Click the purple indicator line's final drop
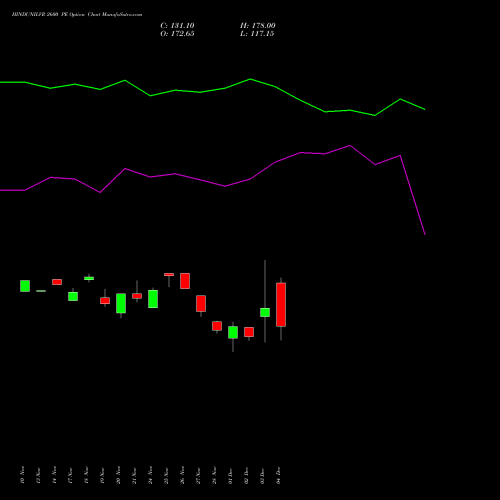Viewport: 500px width, 500px height. click(x=413, y=195)
